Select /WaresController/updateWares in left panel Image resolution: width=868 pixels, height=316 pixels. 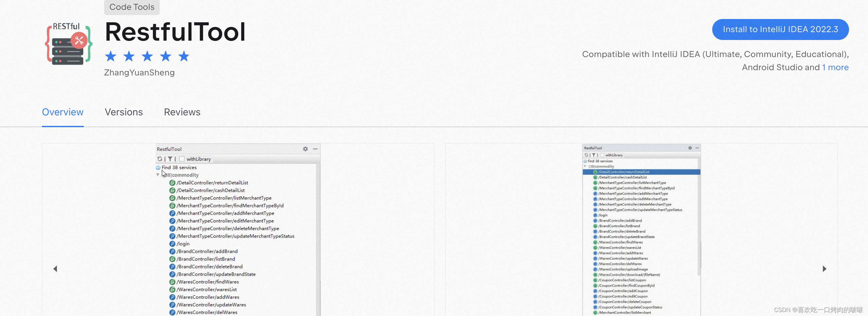(211, 305)
